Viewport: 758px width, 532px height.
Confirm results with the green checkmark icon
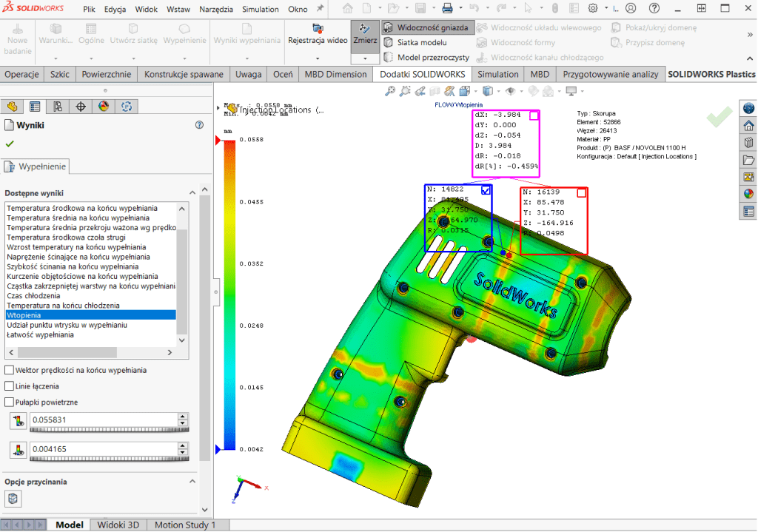10,144
